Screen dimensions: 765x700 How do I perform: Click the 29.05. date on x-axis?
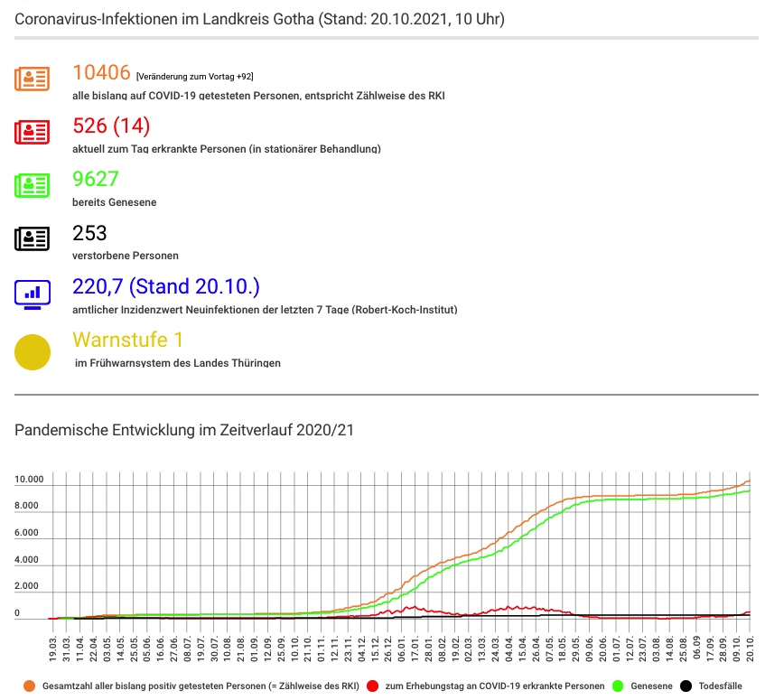tap(575, 649)
